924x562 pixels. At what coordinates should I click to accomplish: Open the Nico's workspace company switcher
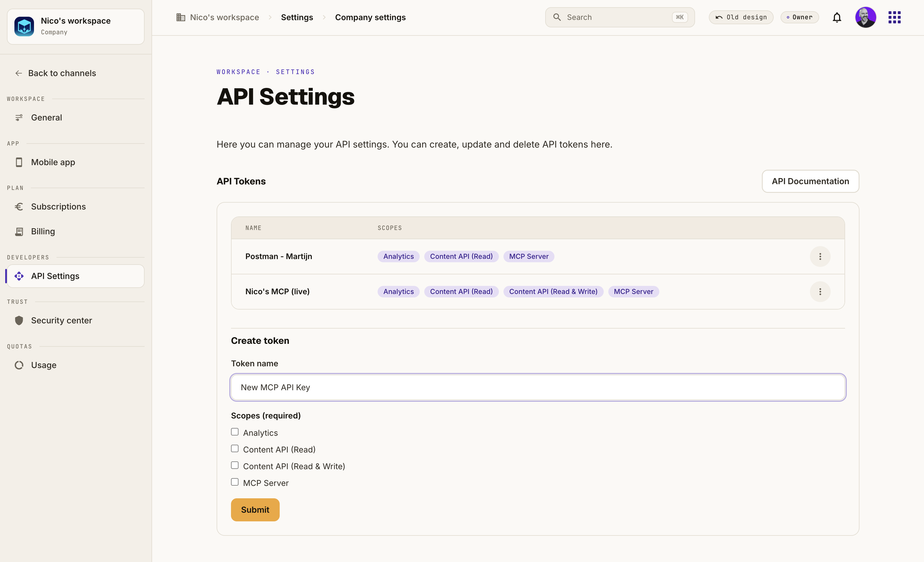click(75, 27)
